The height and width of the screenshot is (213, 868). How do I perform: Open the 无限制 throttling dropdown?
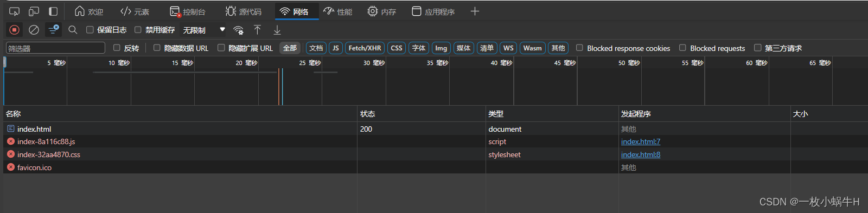pos(204,30)
